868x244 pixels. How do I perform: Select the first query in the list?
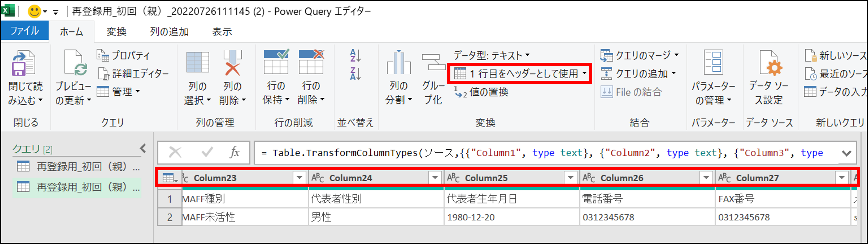[x=78, y=167]
